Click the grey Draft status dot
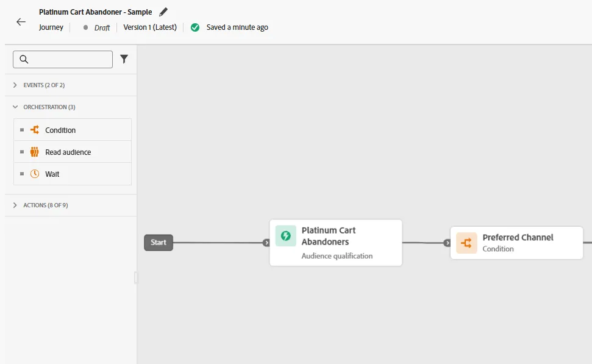 pos(86,27)
